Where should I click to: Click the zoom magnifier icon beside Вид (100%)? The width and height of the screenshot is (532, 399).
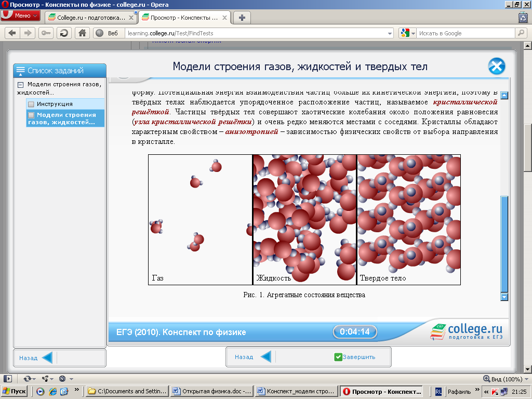click(x=486, y=379)
